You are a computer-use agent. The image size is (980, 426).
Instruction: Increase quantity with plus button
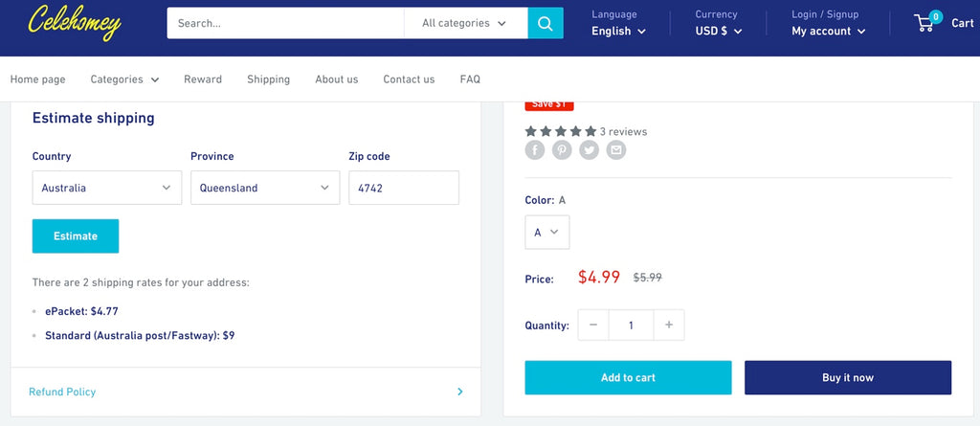(x=668, y=325)
